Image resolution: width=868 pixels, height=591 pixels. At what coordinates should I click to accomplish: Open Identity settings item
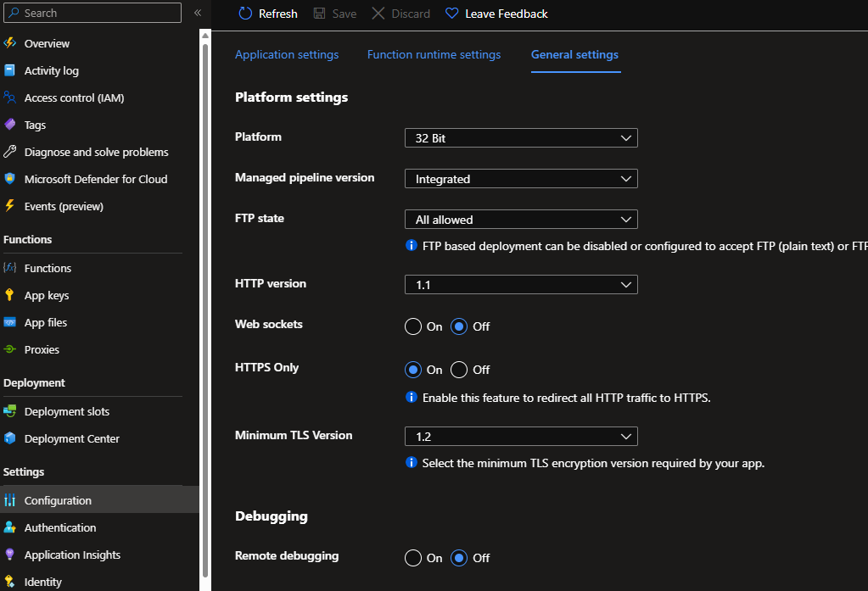pos(43,582)
